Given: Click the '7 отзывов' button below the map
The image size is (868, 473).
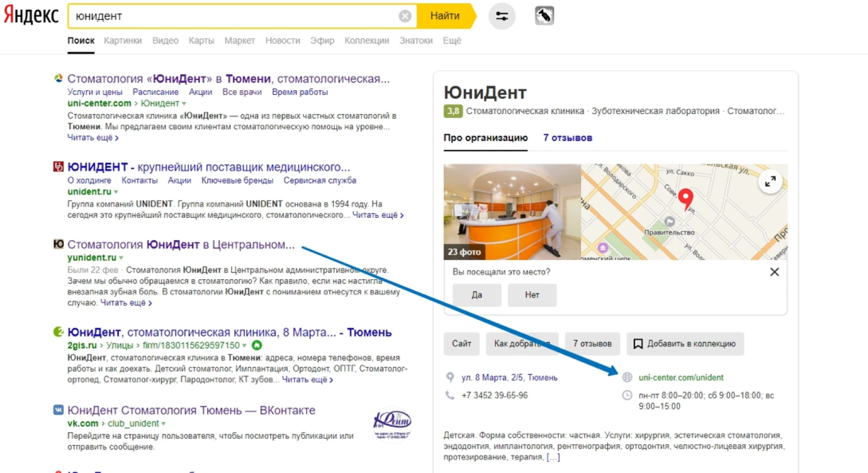Looking at the screenshot, I should [x=592, y=344].
